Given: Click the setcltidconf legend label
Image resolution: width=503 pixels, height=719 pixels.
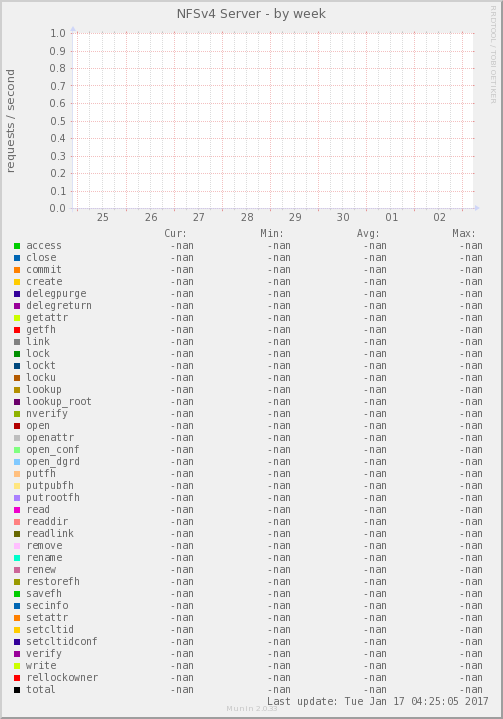Looking at the screenshot, I should 62,642.
